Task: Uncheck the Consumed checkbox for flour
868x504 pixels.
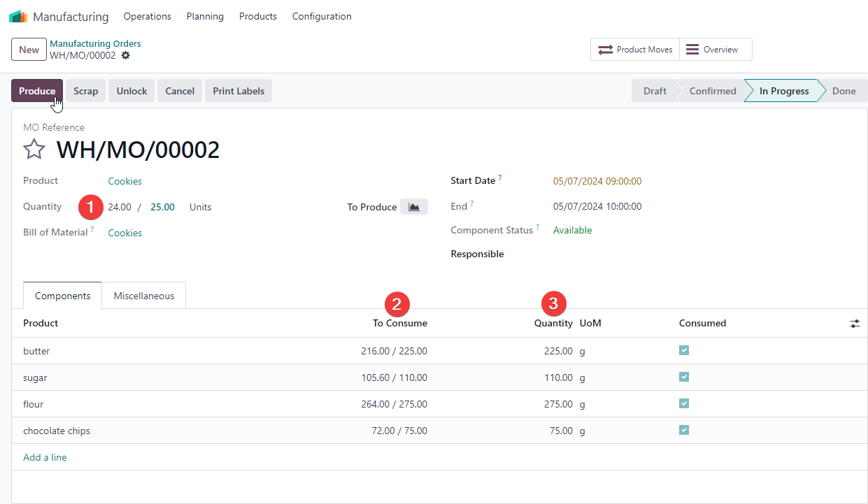Action: tap(684, 403)
